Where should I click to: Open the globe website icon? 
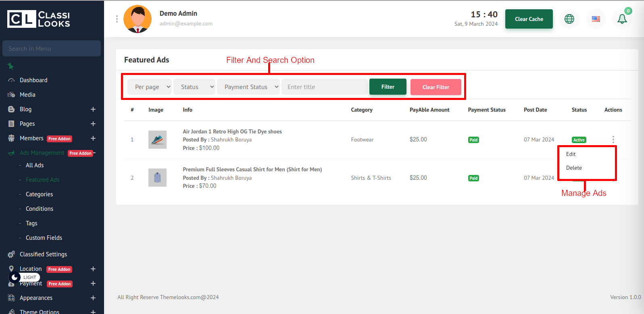[x=569, y=19]
